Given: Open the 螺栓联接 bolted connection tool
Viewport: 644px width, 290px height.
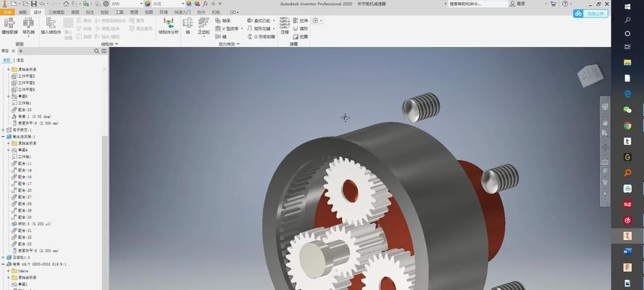Looking at the screenshot, I should [9, 25].
